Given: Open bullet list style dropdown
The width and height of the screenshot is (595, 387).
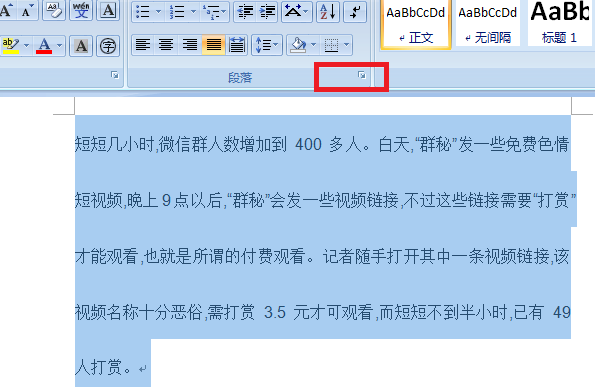Looking at the screenshot, I should click(158, 11).
